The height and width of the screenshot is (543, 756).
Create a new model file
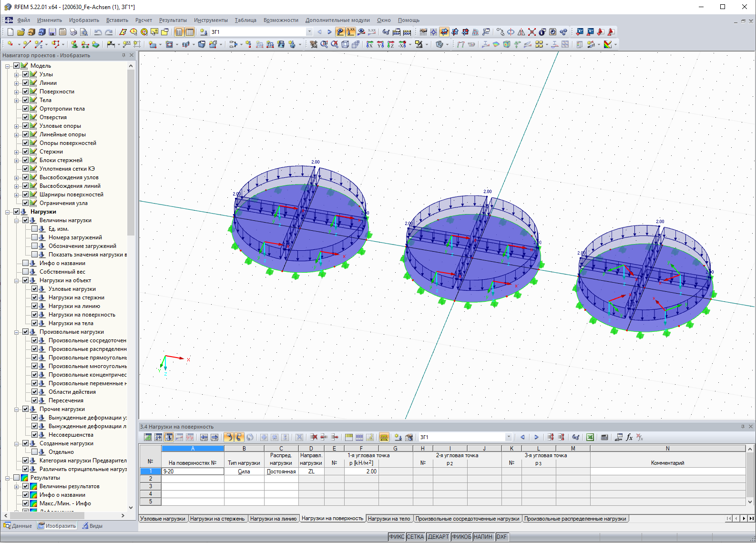[x=10, y=32]
